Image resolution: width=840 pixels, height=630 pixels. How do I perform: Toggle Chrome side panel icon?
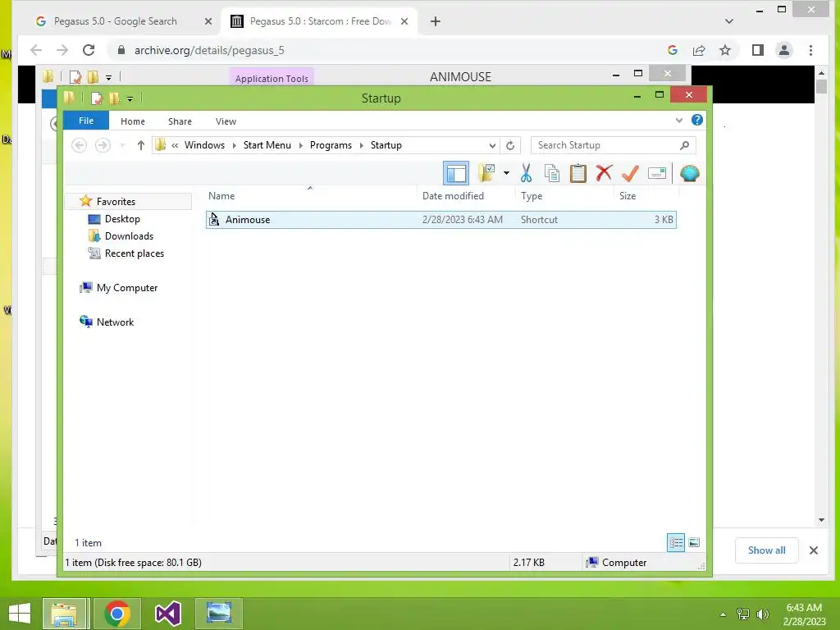757,50
